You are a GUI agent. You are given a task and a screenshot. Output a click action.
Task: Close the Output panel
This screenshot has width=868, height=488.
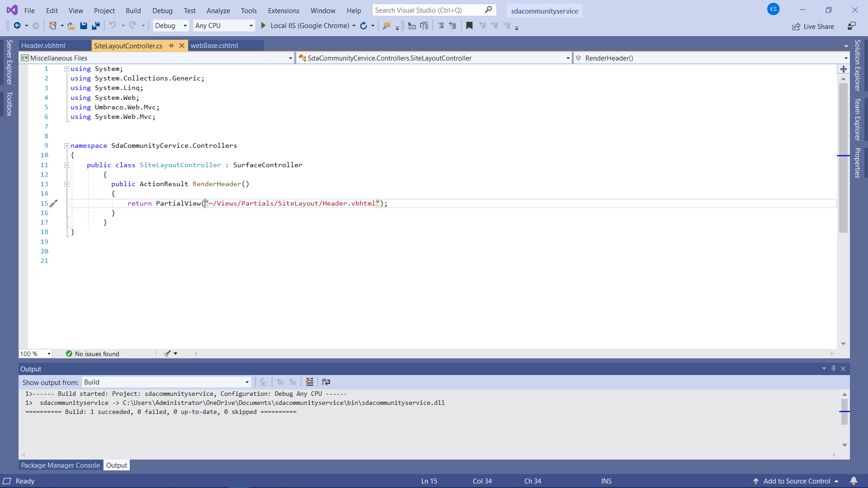(x=843, y=369)
